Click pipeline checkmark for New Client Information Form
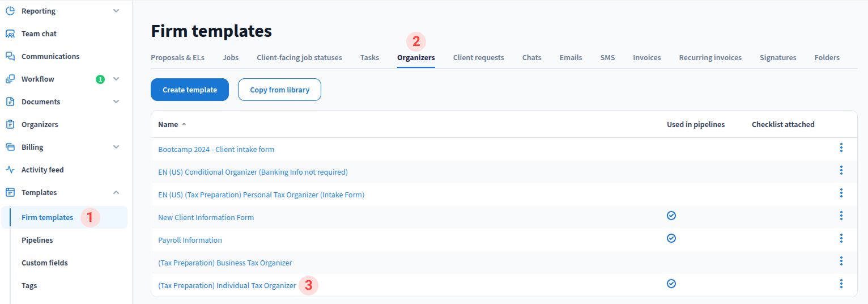The width and height of the screenshot is (868, 304). point(671,216)
